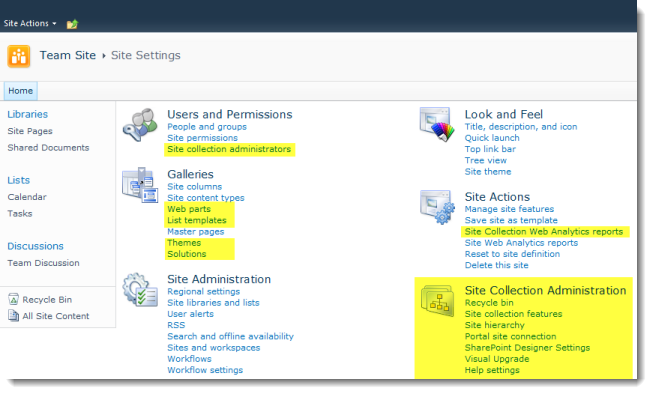652x394 pixels.
Task: Open Help settings link
Action: point(492,370)
